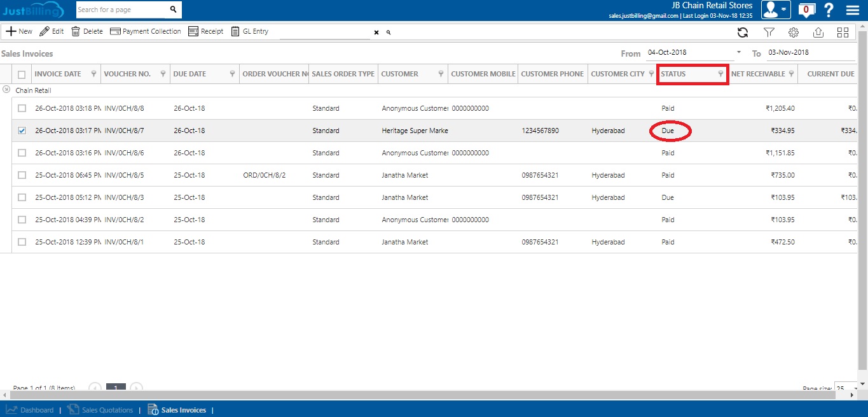The height and width of the screenshot is (417, 868).
Task: Click Due status in INV/0CH/8/3 row
Action: [667, 197]
